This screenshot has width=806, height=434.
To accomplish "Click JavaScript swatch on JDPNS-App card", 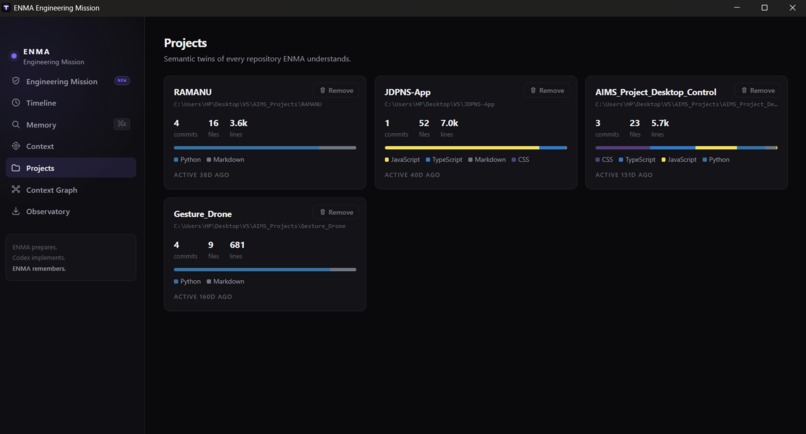I will coord(387,160).
